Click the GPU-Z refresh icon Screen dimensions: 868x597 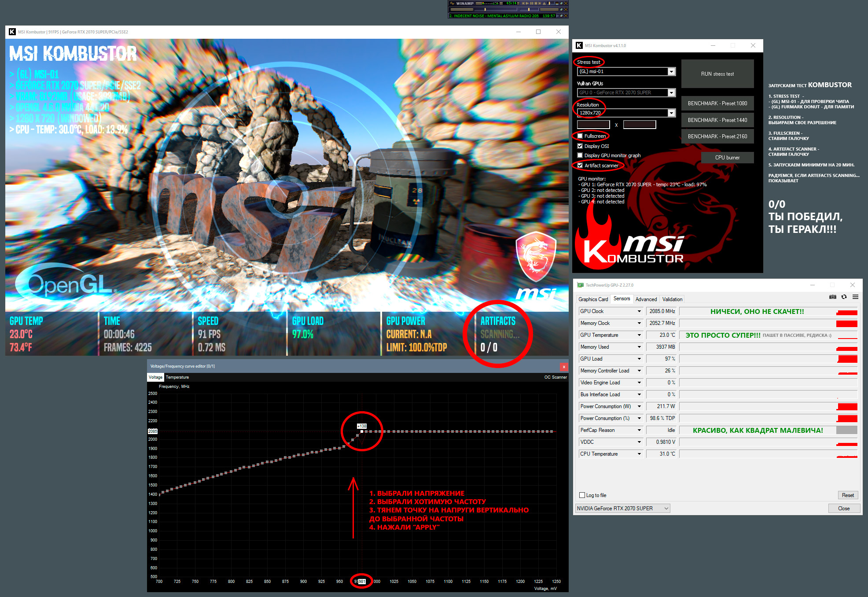pyautogui.click(x=844, y=297)
